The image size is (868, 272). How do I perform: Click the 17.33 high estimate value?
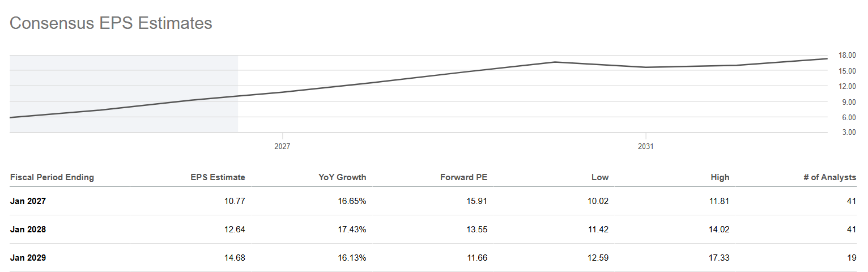719,257
